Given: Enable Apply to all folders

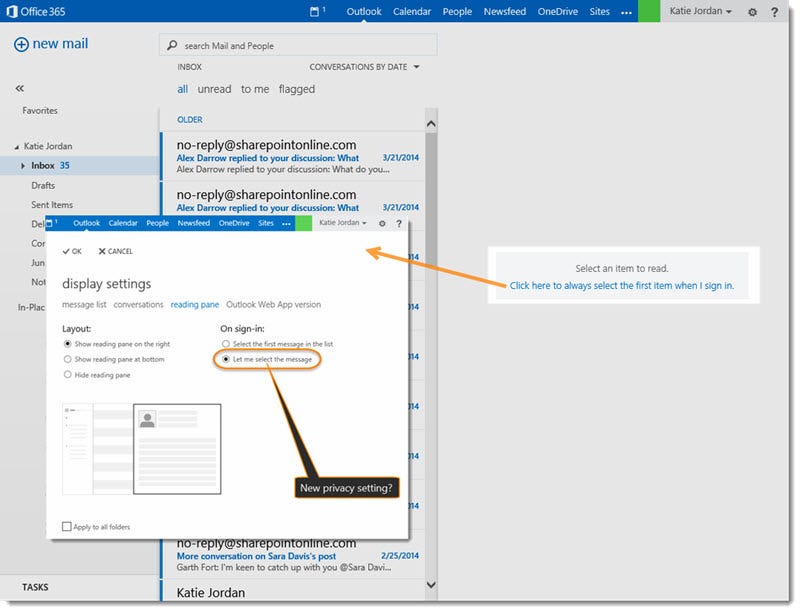Looking at the screenshot, I should point(66,525).
